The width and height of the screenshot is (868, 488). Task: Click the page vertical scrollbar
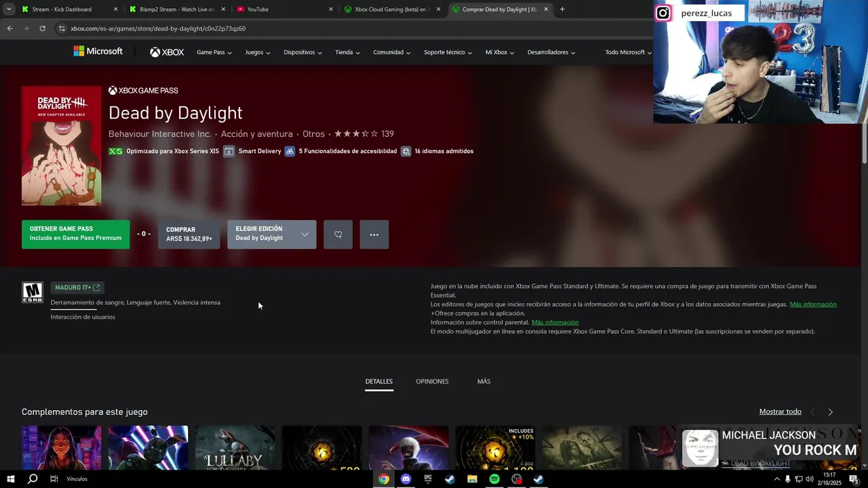click(864, 144)
